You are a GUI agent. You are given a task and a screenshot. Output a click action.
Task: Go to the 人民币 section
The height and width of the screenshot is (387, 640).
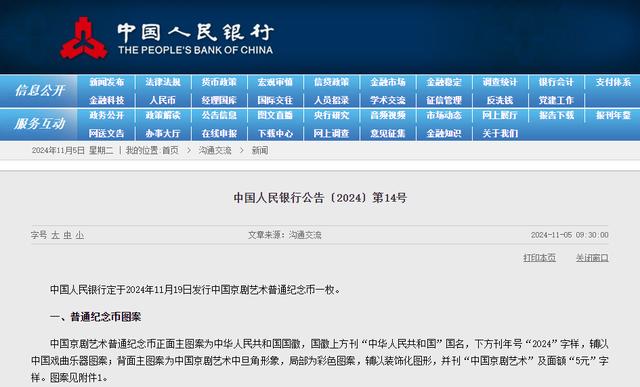(162, 100)
